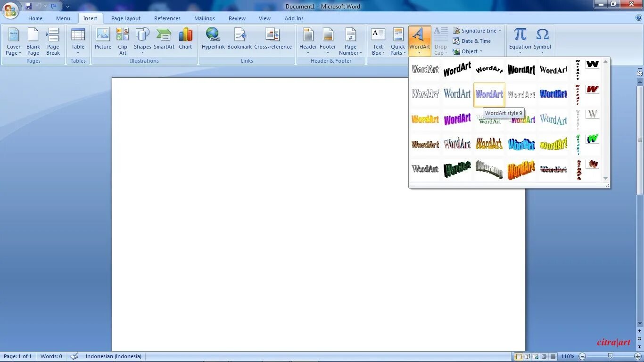This screenshot has height=362, width=644.
Task: Switch to Outline view
Action: coord(545,357)
